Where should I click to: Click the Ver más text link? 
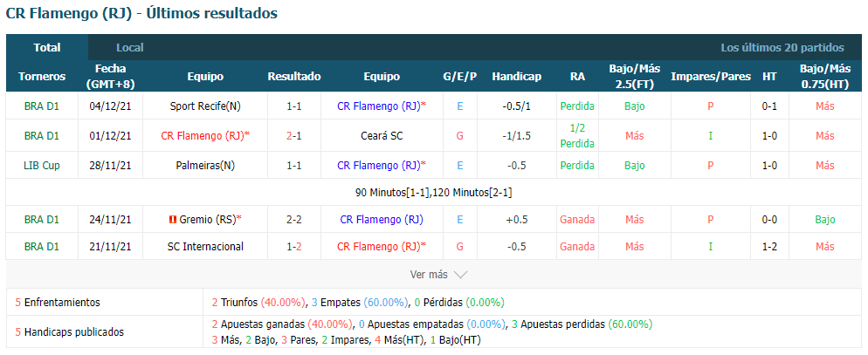(x=429, y=274)
